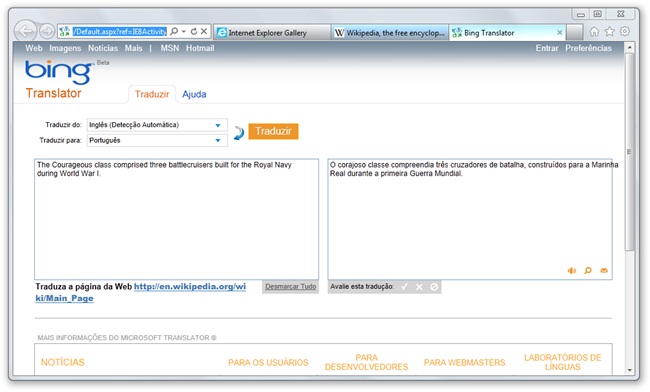Flag translation as offensive with circle-slash icon

tap(434, 287)
